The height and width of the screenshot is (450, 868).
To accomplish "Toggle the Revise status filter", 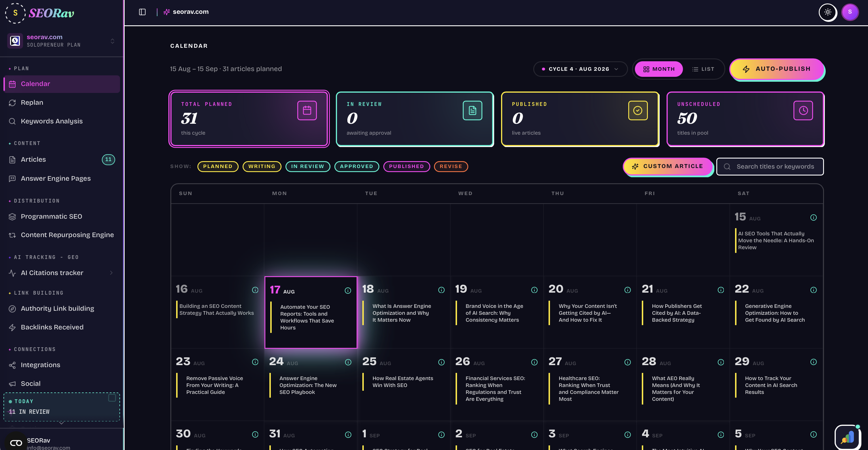I will coord(451,166).
